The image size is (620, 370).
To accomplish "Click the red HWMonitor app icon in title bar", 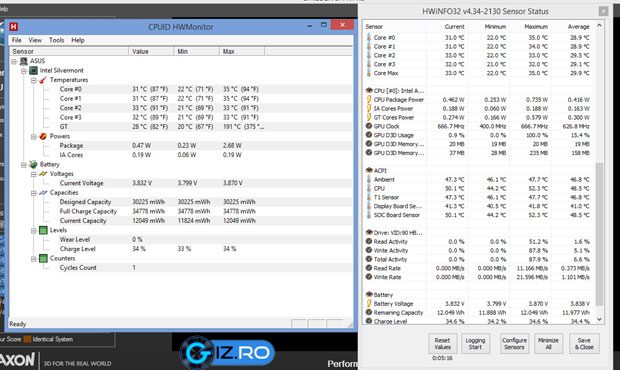I will click(14, 26).
